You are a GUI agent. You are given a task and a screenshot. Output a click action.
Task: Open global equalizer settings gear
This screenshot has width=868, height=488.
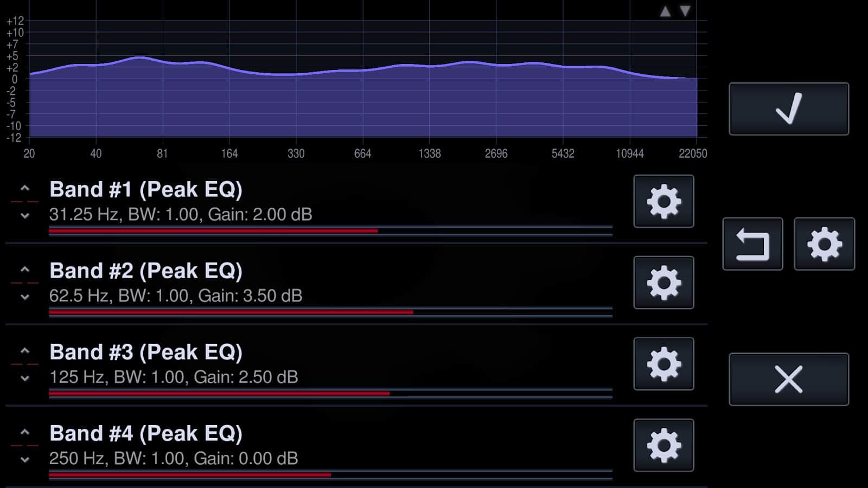[824, 244]
